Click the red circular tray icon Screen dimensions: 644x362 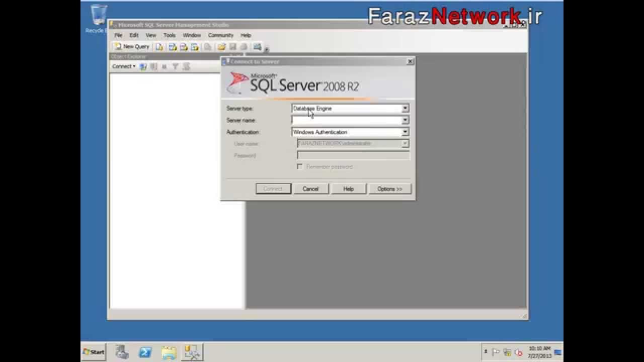pos(518,352)
